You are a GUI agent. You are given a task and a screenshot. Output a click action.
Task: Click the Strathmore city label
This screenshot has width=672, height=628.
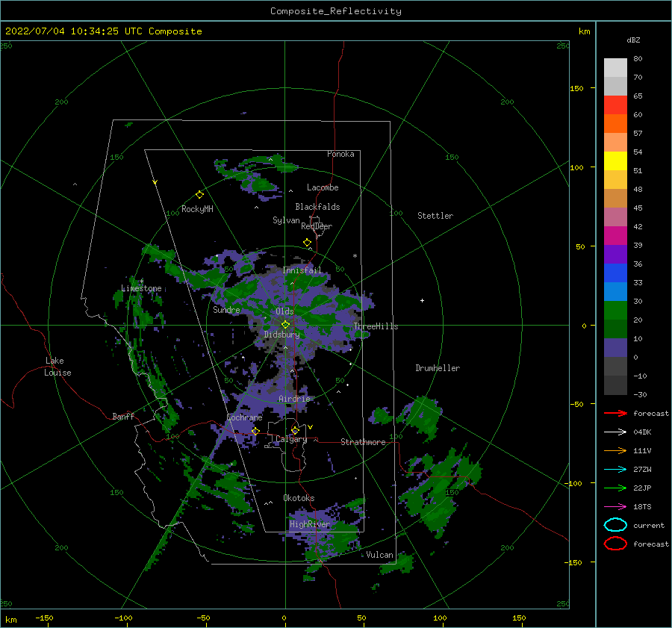pos(363,442)
